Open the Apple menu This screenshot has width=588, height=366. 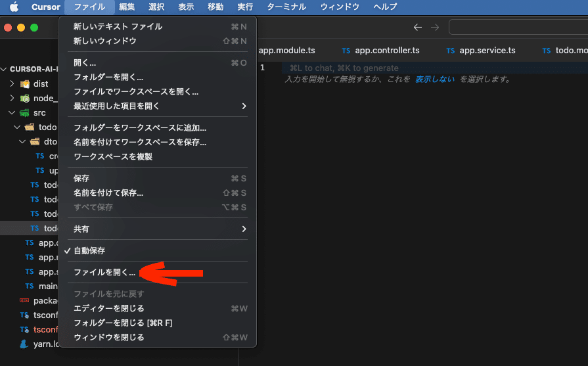click(x=14, y=7)
